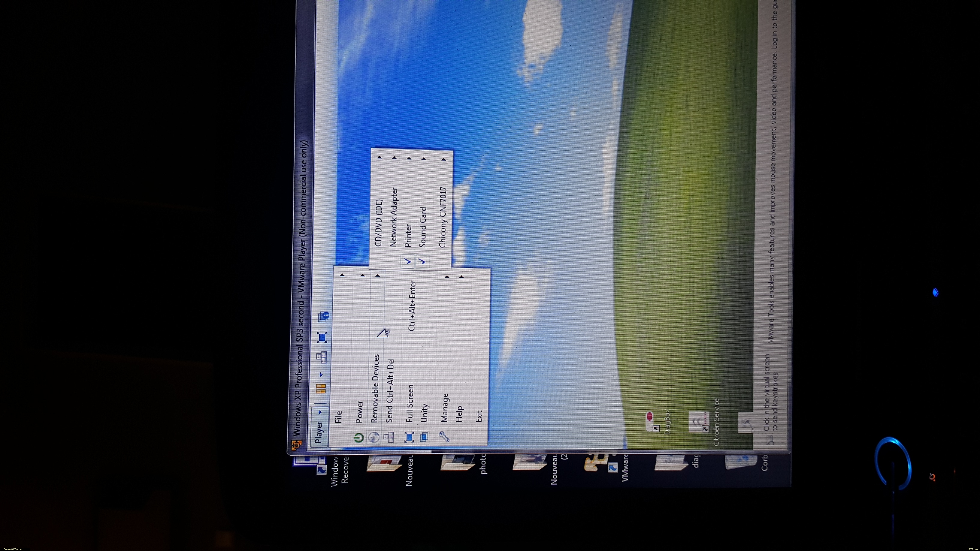Image resolution: width=980 pixels, height=551 pixels.
Task: Click the CD disc icon beside Removable Devices
Action: click(374, 437)
